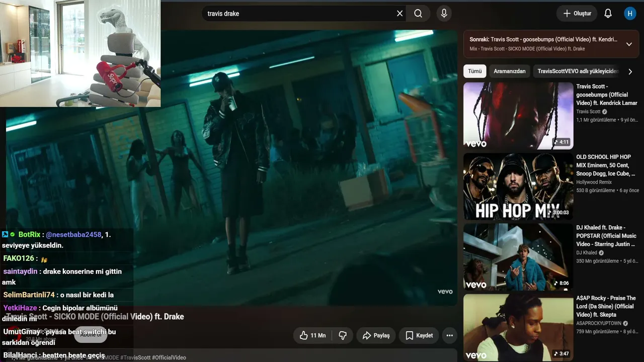Viewport: 644px width, 362px height.
Task: Click YetkiHaze username in chat overlay
Action: click(20, 308)
